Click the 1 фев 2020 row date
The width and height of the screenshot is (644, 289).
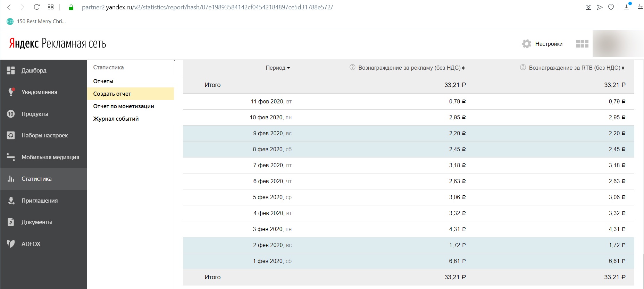coord(272,261)
